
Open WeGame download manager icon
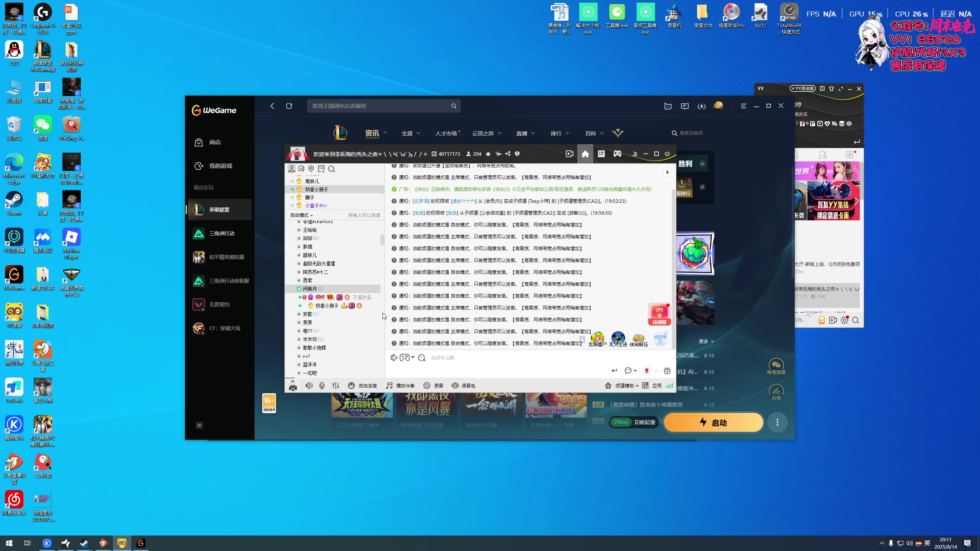(702, 106)
